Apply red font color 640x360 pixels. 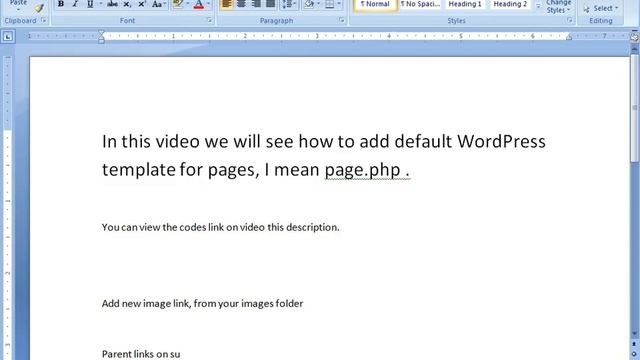click(x=199, y=4)
